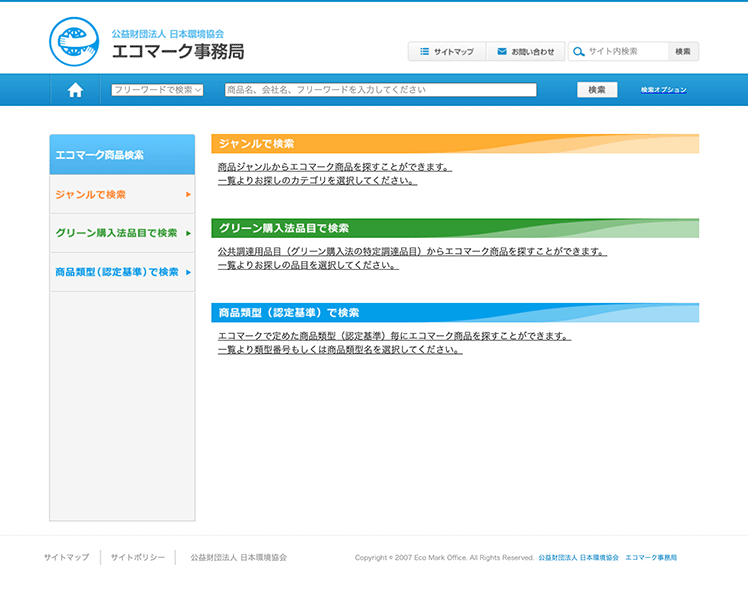Click the blue arrow beside 商品類型(認定基準)で検索
Screen dimensions: 748x600
(188, 272)
